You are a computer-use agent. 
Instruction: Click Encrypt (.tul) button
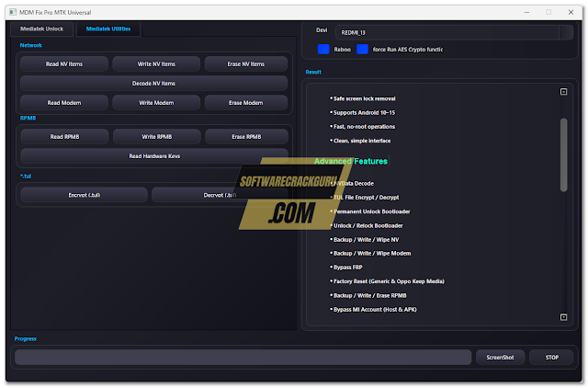coord(84,195)
